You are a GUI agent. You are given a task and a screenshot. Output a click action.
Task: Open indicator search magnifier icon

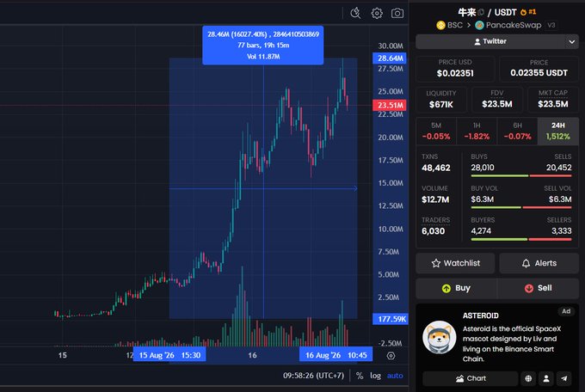click(355, 13)
